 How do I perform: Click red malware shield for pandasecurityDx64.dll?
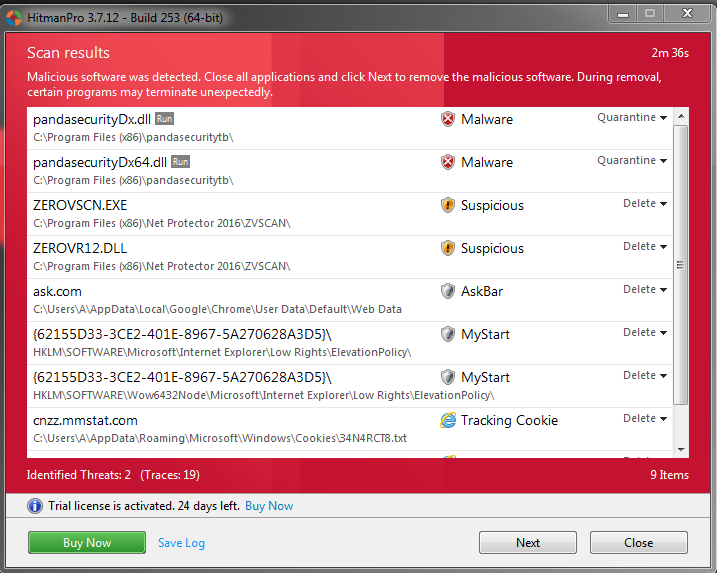(x=448, y=162)
